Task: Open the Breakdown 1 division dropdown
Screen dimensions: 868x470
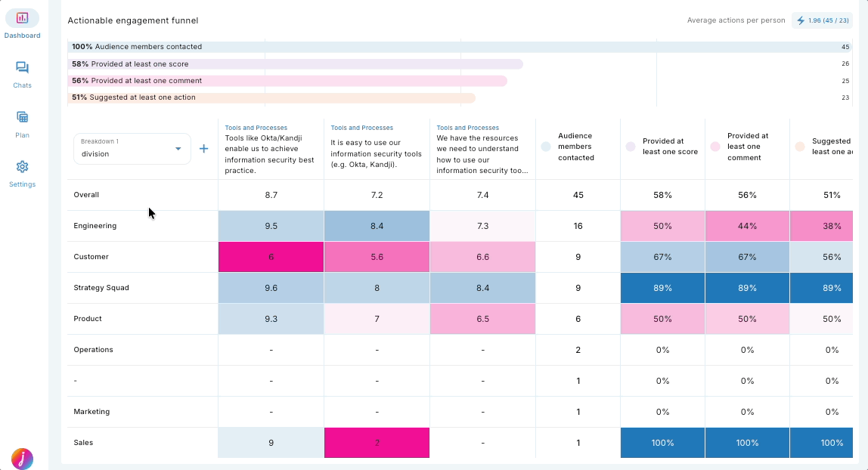Action: pyautogui.click(x=132, y=148)
